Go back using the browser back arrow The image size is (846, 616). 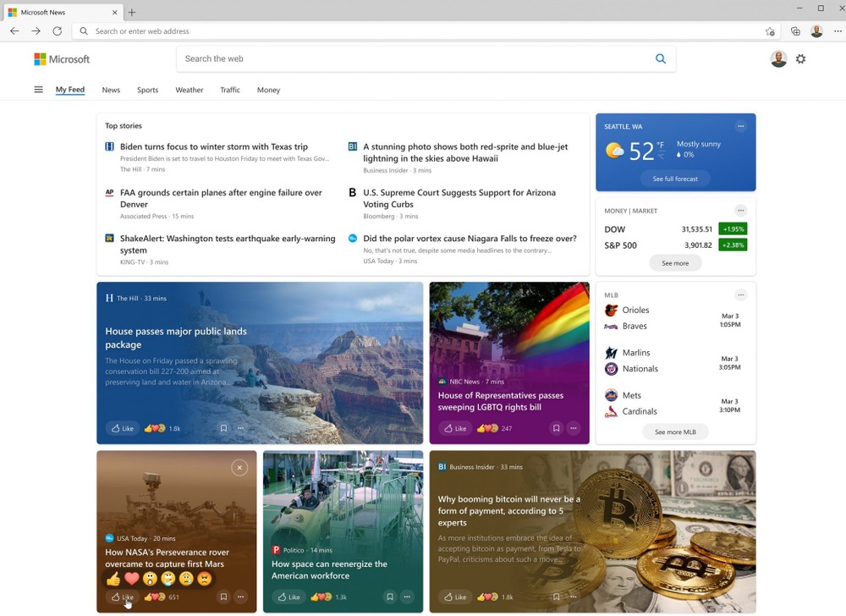pos(14,31)
